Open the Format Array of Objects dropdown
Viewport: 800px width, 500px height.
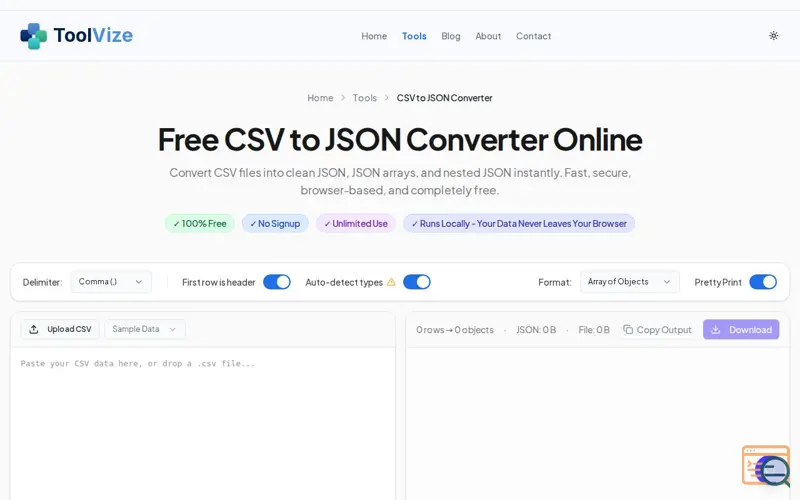[630, 282]
